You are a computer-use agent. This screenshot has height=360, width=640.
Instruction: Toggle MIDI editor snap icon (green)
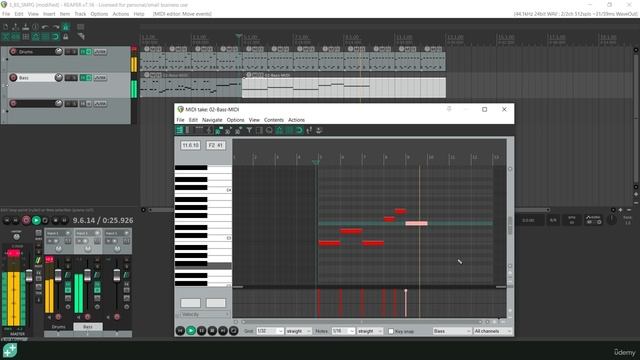299,130
